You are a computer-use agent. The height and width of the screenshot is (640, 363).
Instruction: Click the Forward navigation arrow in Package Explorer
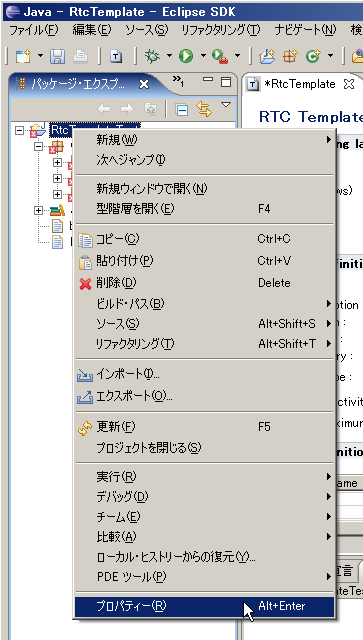coord(127,109)
